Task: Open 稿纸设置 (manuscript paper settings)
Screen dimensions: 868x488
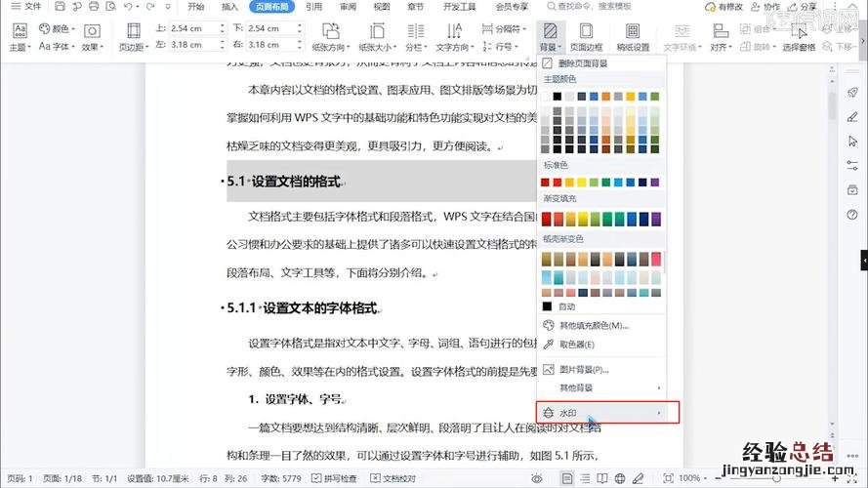Action: pyautogui.click(x=633, y=38)
